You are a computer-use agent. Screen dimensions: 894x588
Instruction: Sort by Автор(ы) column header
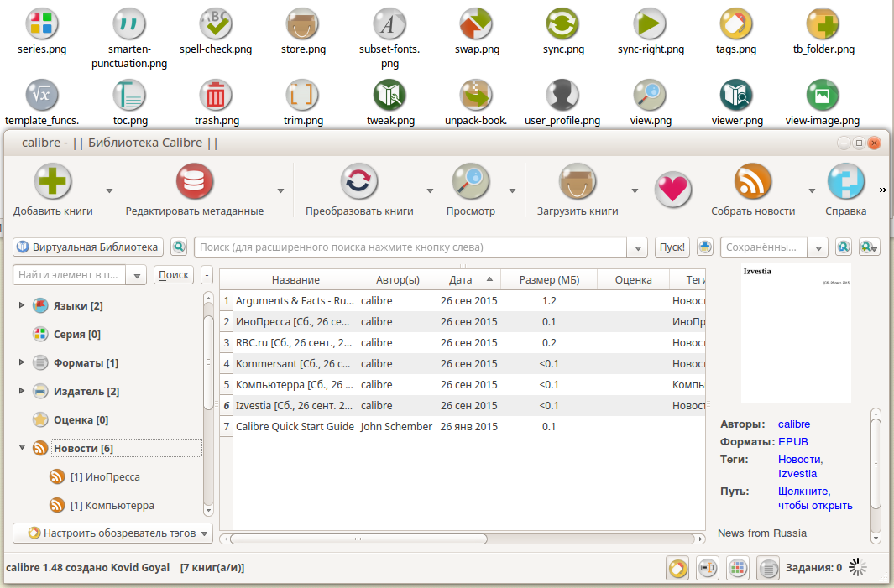coord(397,280)
